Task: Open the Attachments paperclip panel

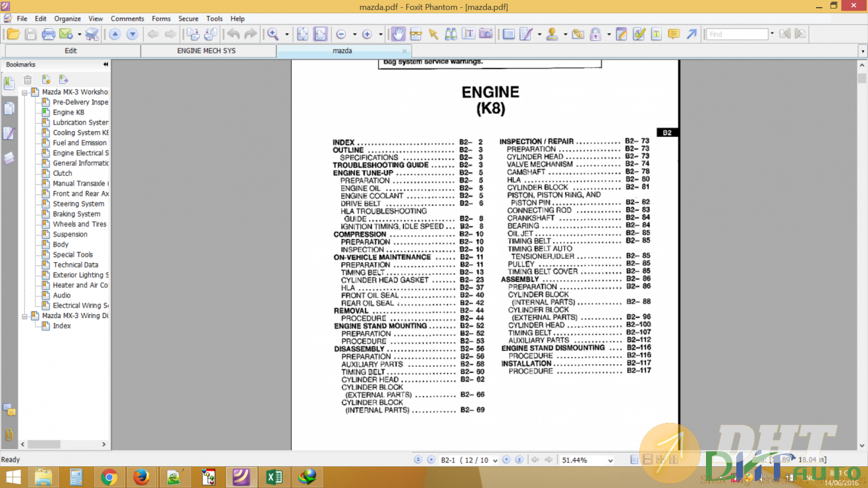Action: (x=9, y=435)
